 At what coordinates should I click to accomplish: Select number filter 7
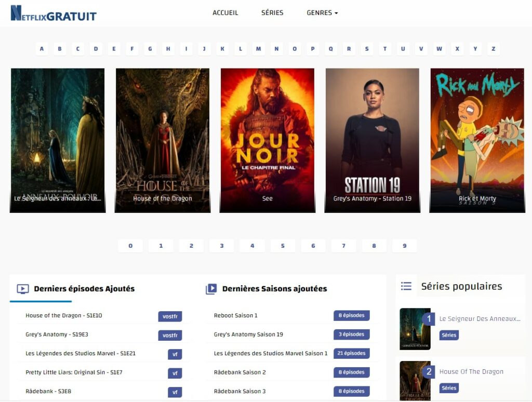tap(344, 246)
